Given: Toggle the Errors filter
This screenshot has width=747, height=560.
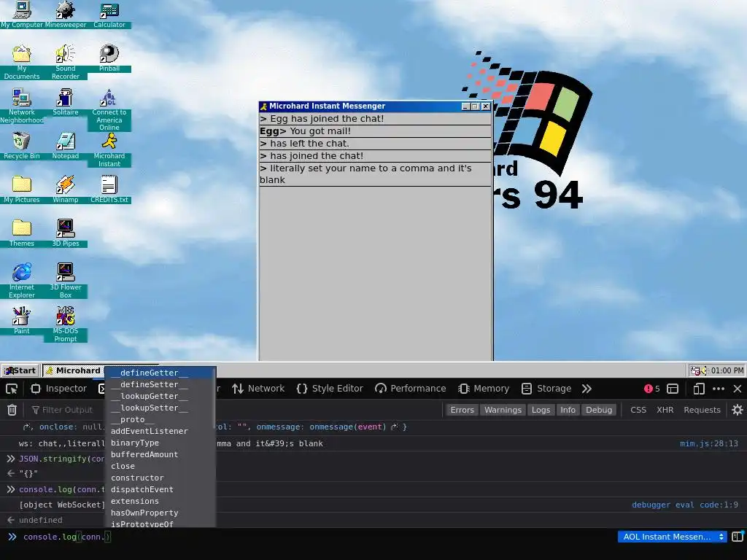Looking at the screenshot, I should click(462, 410).
